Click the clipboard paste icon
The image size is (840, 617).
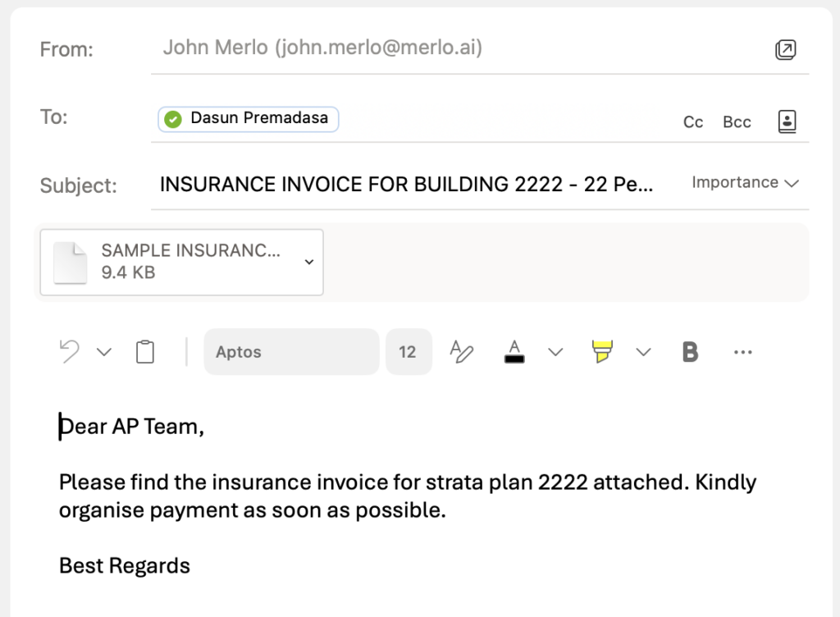point(145,352)
